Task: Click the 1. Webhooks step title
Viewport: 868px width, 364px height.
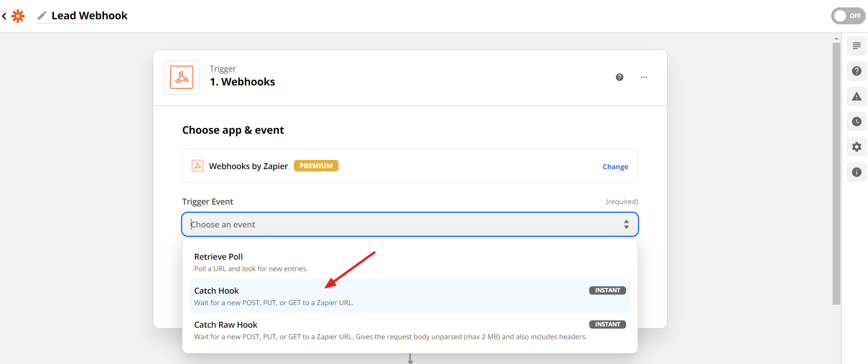Action: coord(242,82)
